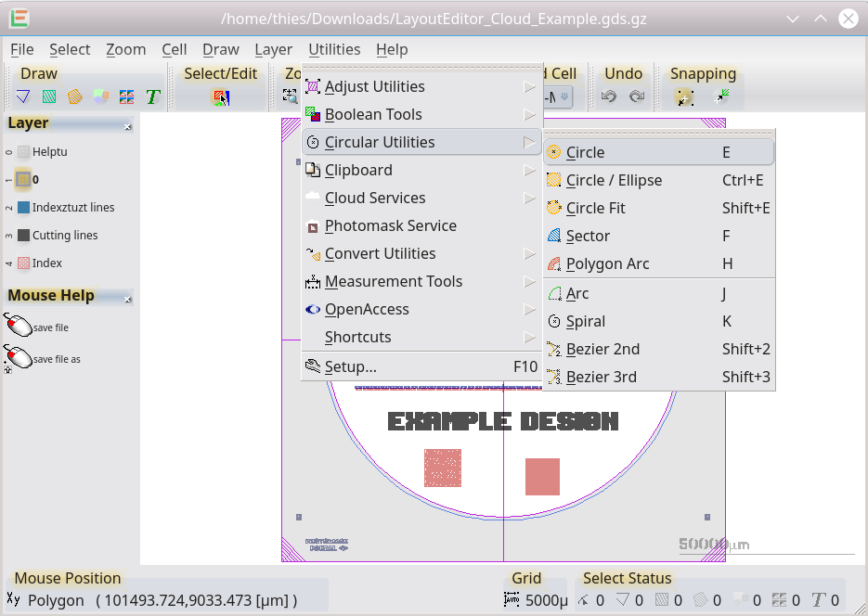The width and height of the screenshot is (868, 616).
Task: Open the Layer menu in menu bar
Action: 273,49
